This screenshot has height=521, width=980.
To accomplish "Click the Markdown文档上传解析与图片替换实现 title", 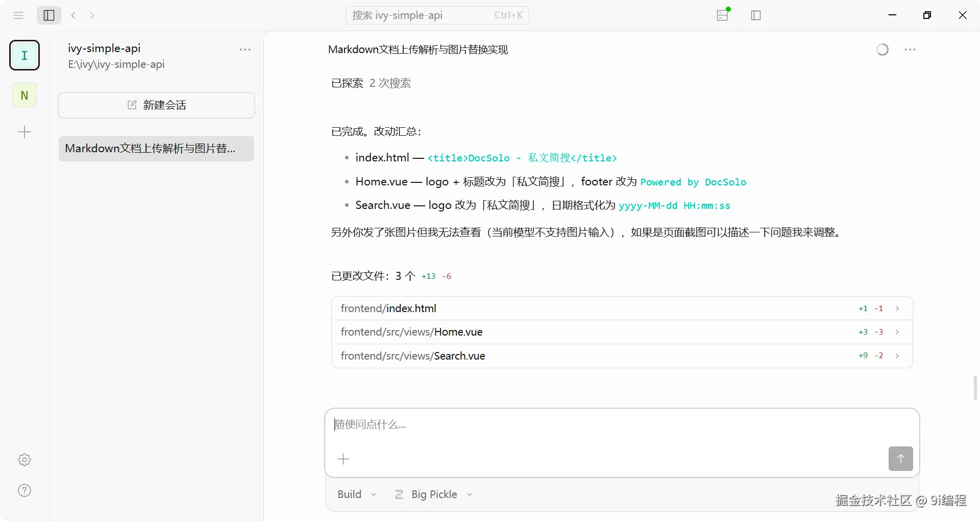I will (x=418, y=50).
